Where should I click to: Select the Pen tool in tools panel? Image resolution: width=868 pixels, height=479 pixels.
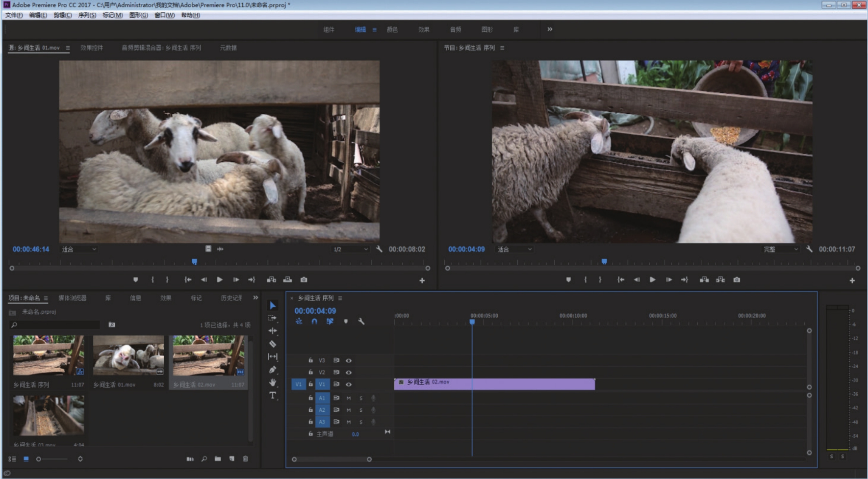coord(273,370)
